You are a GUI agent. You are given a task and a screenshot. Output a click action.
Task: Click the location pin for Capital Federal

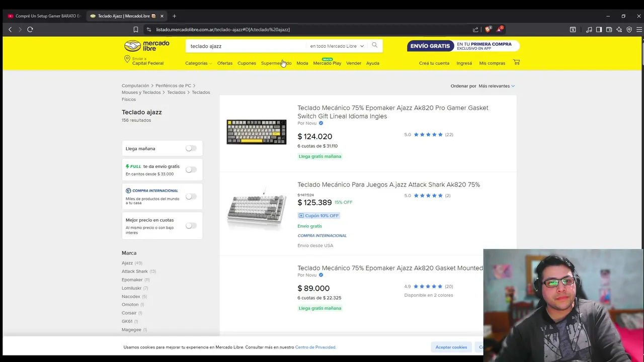tap(127, 59)
